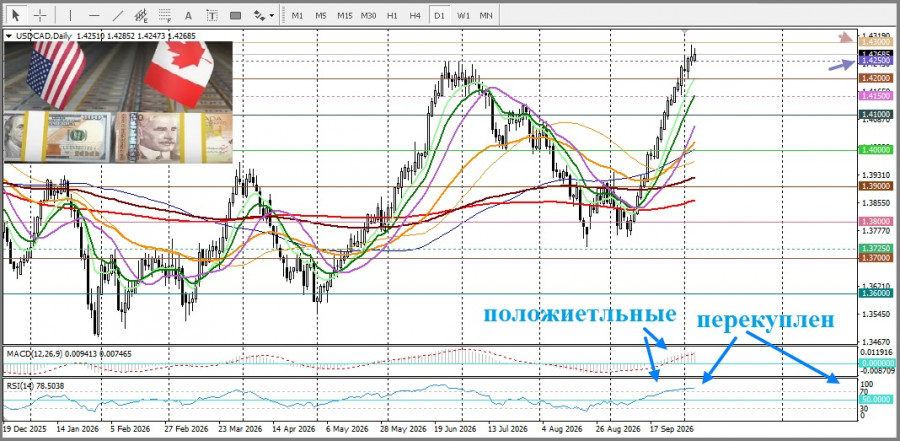Viewport: 900px width, 441px height.
Task: Click the 14 Jan 2026 date label
Action: point(77,429)
